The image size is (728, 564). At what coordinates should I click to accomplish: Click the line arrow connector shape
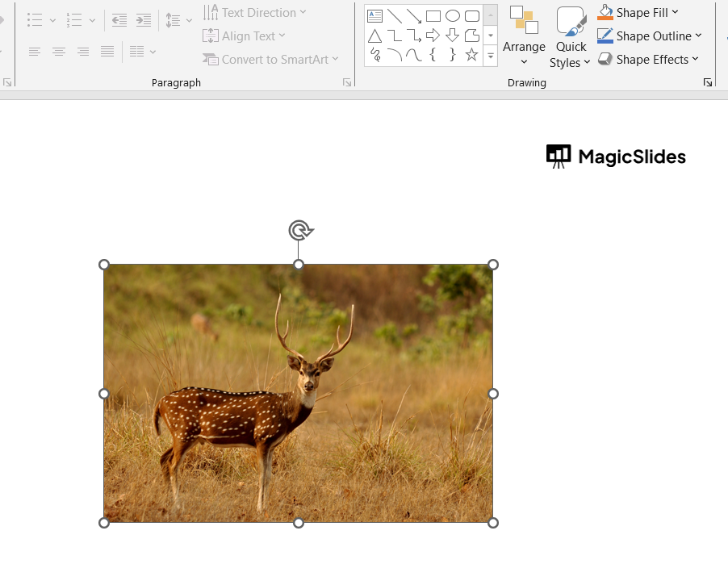click(414, 16)
